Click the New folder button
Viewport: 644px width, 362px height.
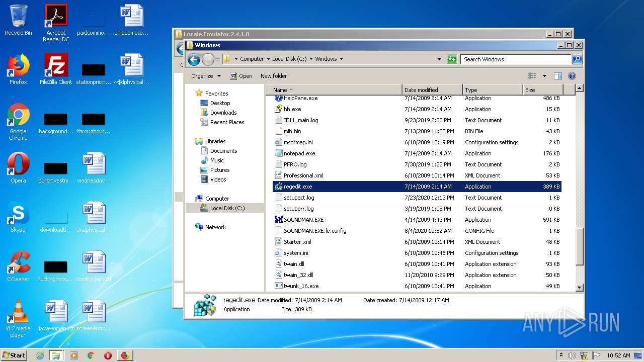click(x=274, y=76)
